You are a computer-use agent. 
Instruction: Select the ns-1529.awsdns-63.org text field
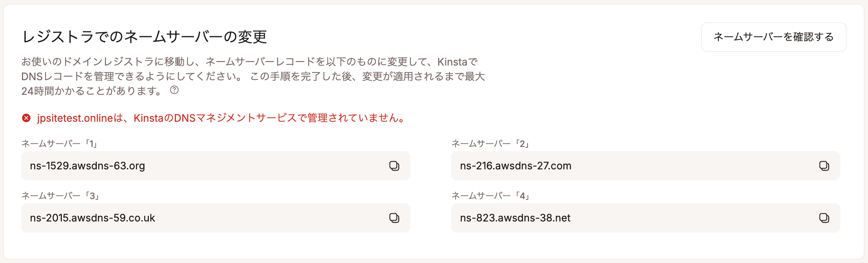click(163, 166)
